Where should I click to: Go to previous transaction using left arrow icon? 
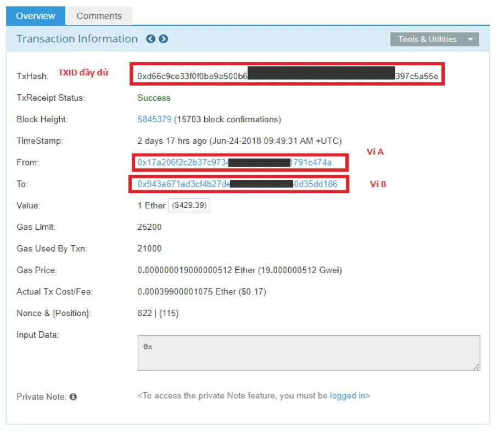(x=150, y=39)
